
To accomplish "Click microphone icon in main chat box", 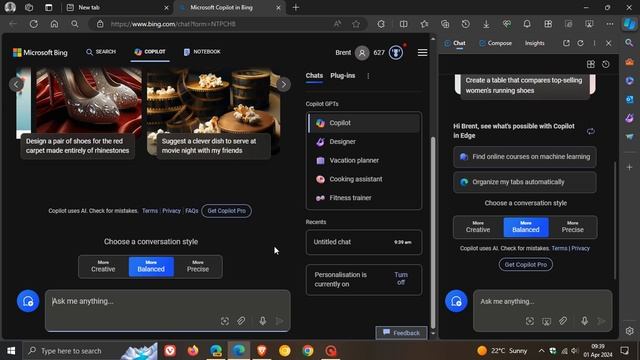I will click(x=262, y=321).
